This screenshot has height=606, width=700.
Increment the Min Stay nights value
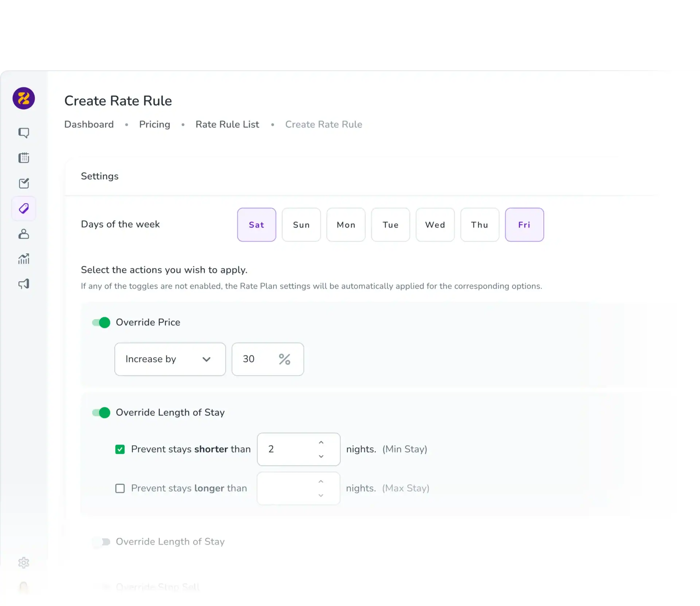coord(321,442)
